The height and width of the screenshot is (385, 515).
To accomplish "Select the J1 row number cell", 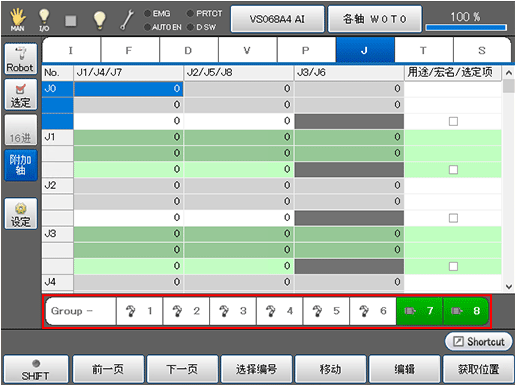I will 57,137.
